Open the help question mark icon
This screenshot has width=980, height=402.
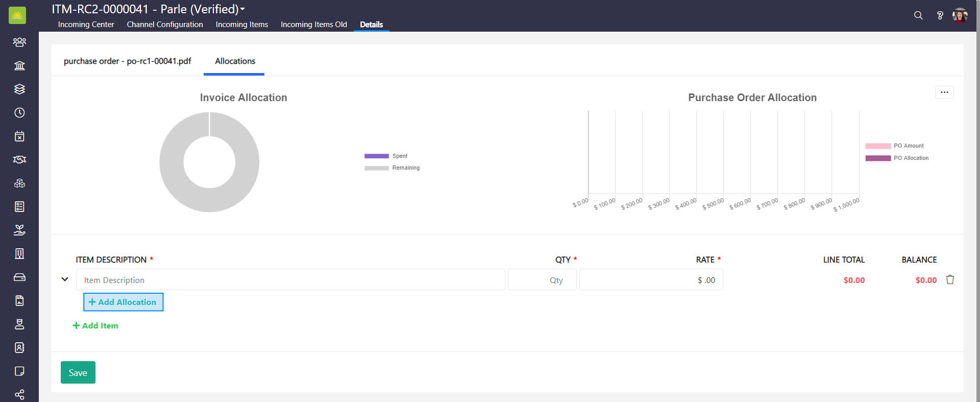point(940,15)
